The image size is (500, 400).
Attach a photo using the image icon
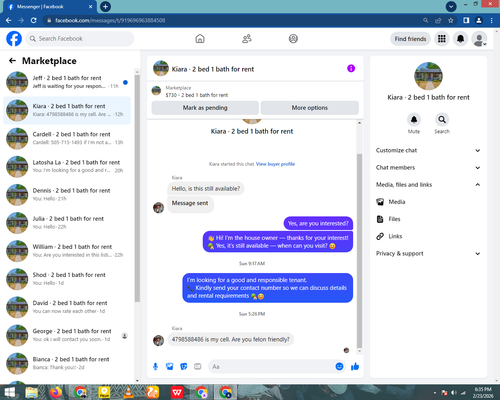[170, 367]
